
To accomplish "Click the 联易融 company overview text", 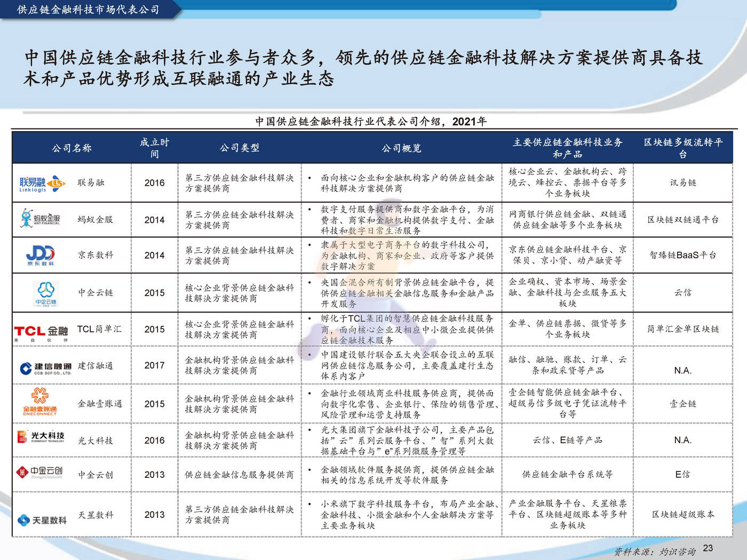I will point(407,183).
